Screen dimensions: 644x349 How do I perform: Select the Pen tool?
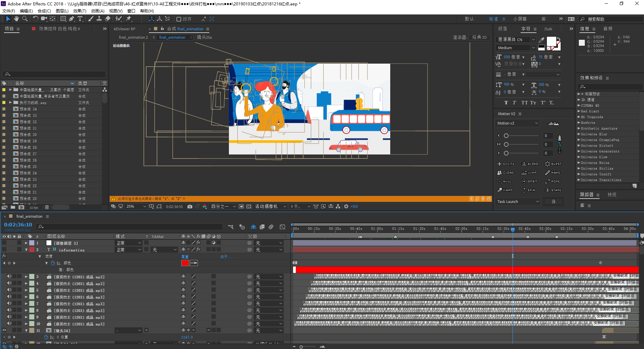coord(72,19)
